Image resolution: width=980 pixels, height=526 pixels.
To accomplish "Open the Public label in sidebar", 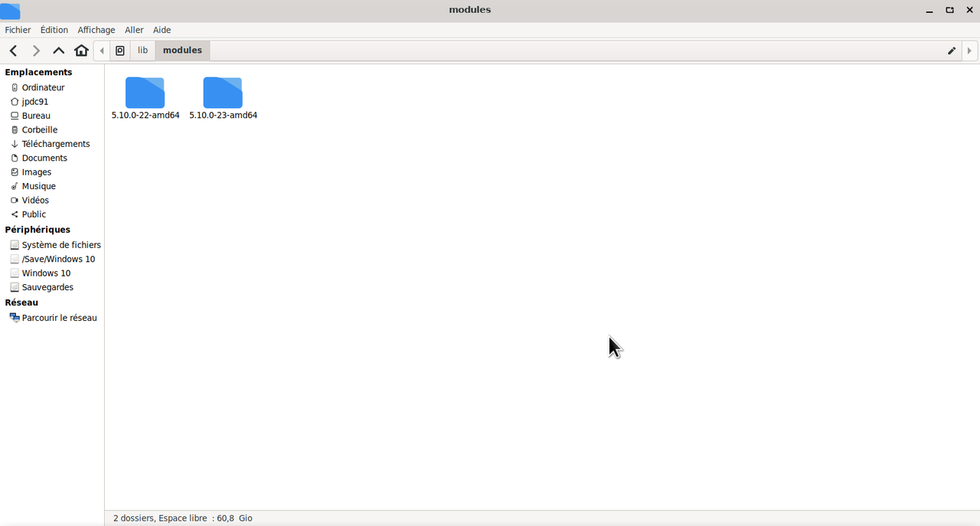I will (34, 214).
